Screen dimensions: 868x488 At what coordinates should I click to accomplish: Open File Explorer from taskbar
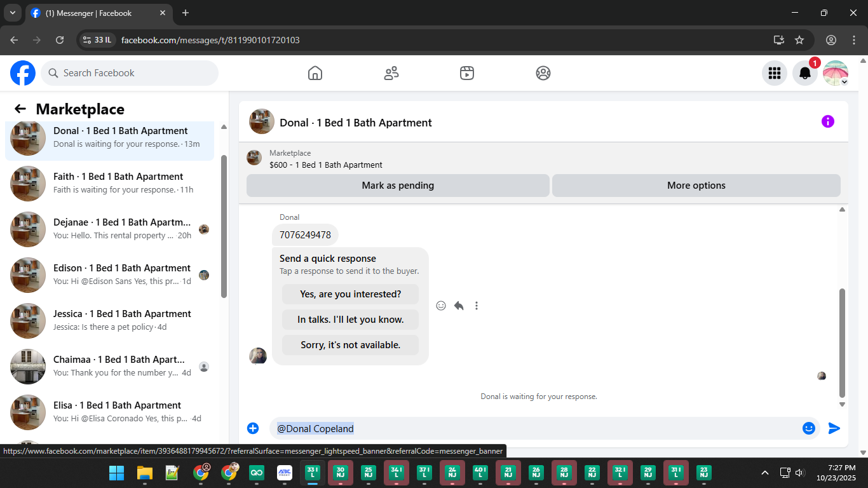[x=145, y=473]
